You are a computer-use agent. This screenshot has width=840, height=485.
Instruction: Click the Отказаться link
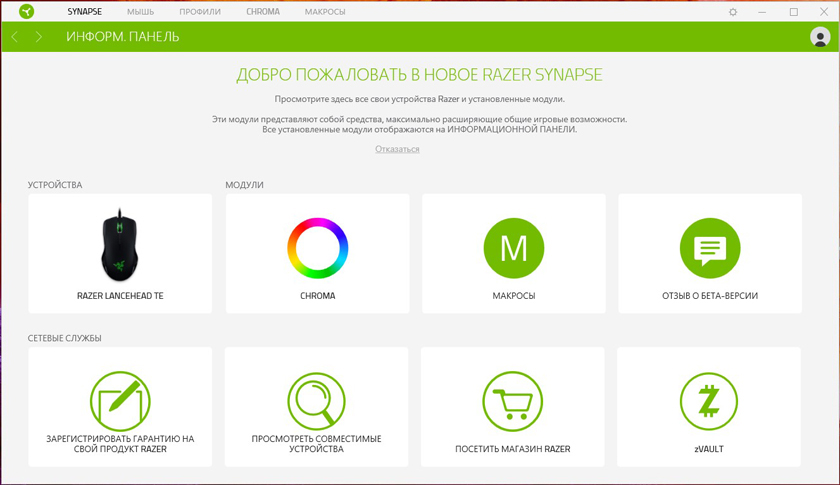point(397,149)
